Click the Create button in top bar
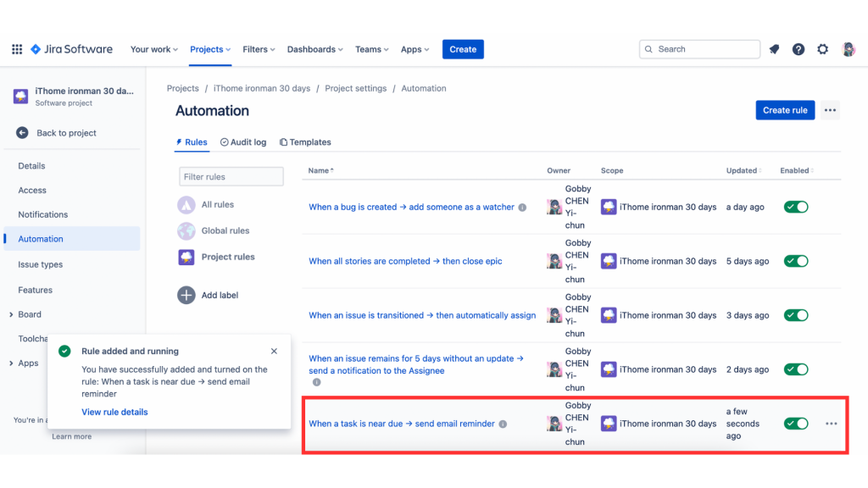The image size is (868, 488). coord(463,49)
